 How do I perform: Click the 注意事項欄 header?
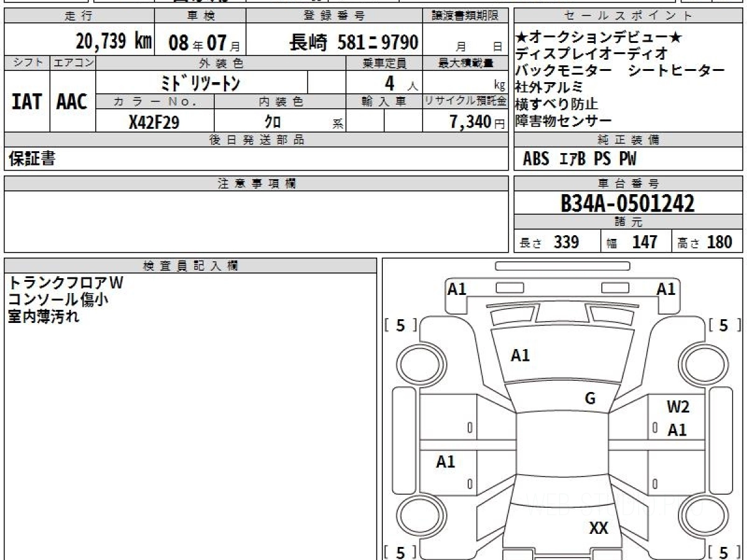pos(256,184)
